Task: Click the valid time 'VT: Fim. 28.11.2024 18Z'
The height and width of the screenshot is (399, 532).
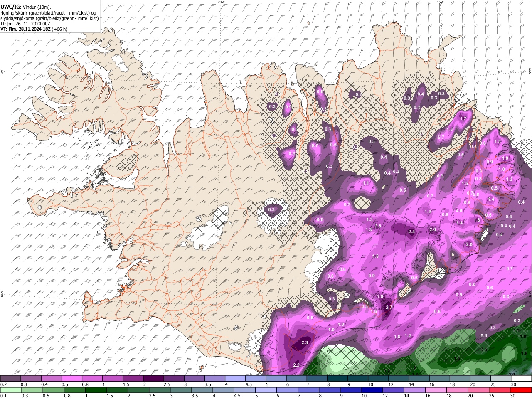Action: (x=25, y=29)
